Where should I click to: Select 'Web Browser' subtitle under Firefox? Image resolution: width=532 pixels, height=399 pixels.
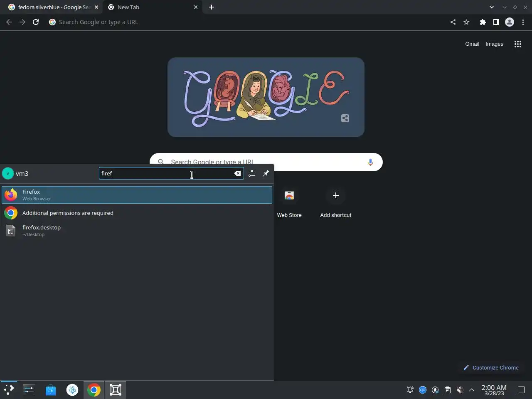pyautogui.click(x=37, y=199)
